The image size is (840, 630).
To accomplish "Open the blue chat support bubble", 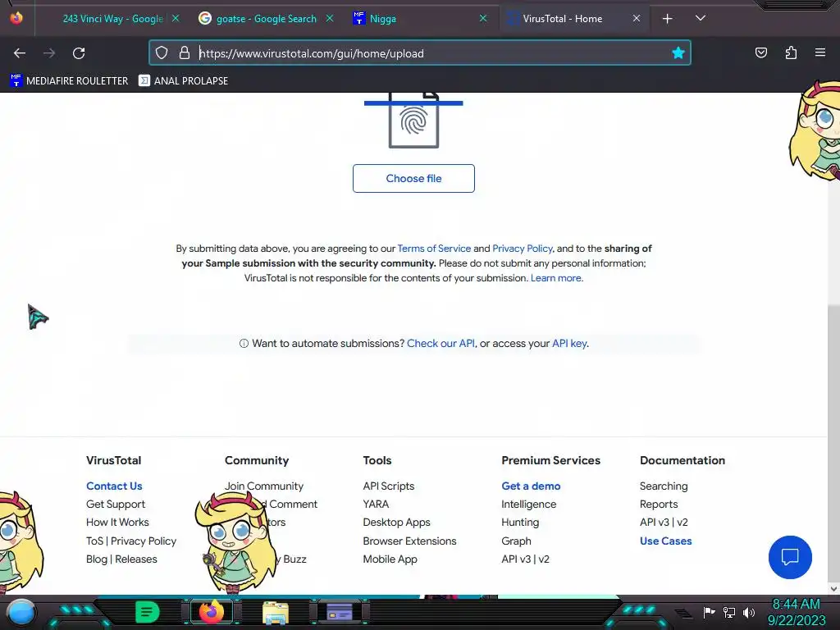I will [x=790, y=557].
